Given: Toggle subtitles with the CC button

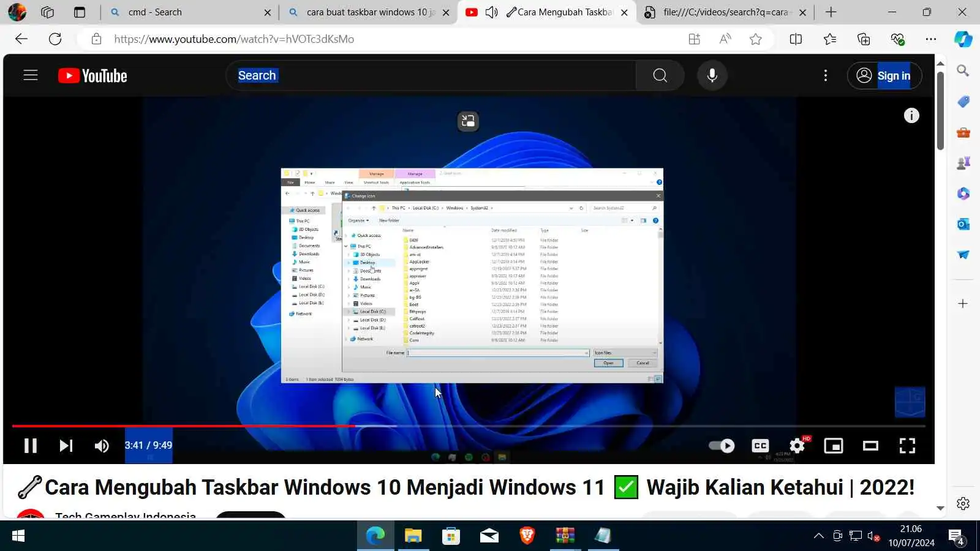Looking at the screenshot, I should tap(760, 446).
